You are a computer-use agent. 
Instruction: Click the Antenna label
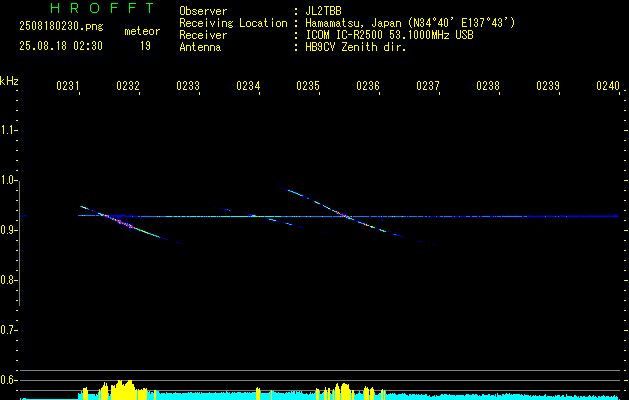pyautogui.click(x=200, y=47)
